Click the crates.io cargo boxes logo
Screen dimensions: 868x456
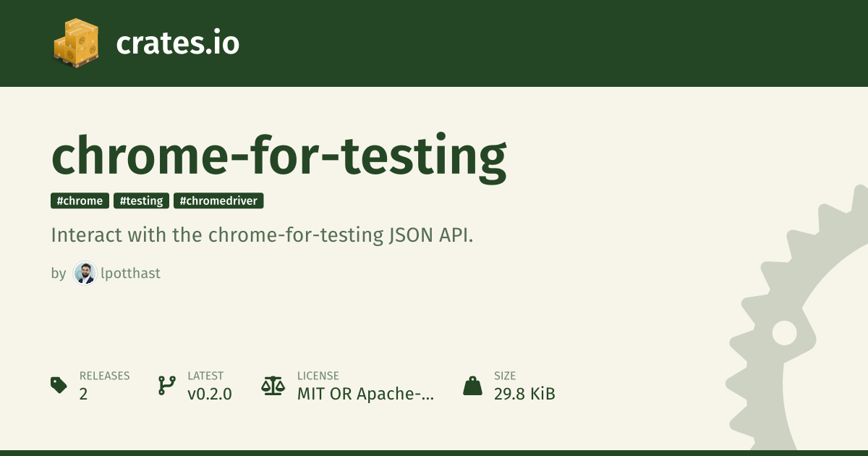[x=75, y=43]
